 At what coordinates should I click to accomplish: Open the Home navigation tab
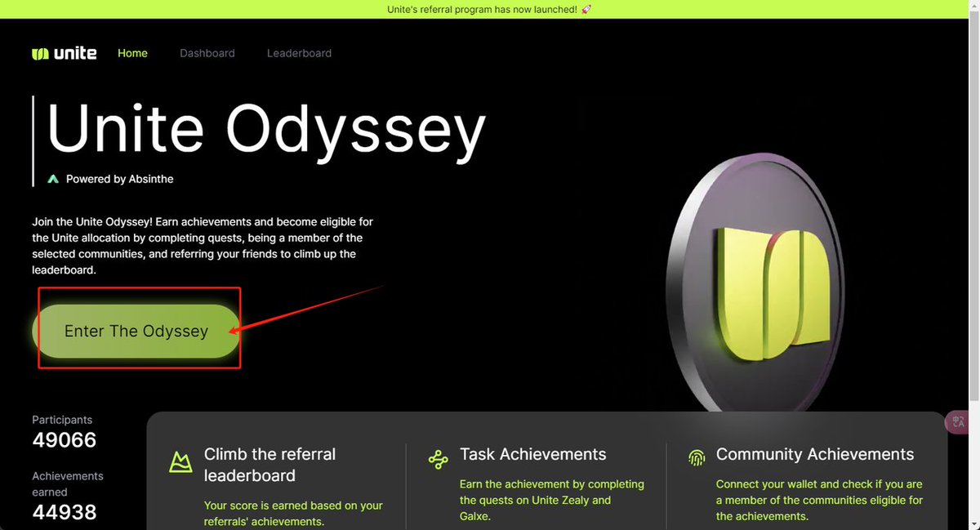point(132,53)
